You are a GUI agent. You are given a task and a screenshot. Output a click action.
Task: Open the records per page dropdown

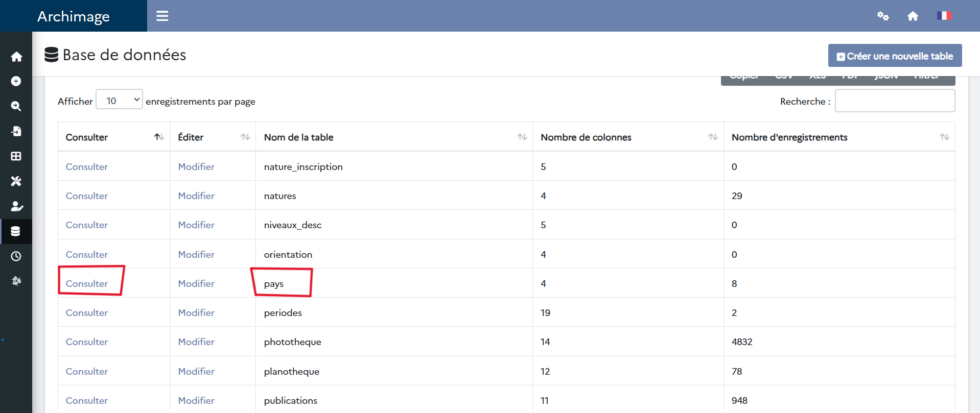pyautogui.click(x=120, y=101)
